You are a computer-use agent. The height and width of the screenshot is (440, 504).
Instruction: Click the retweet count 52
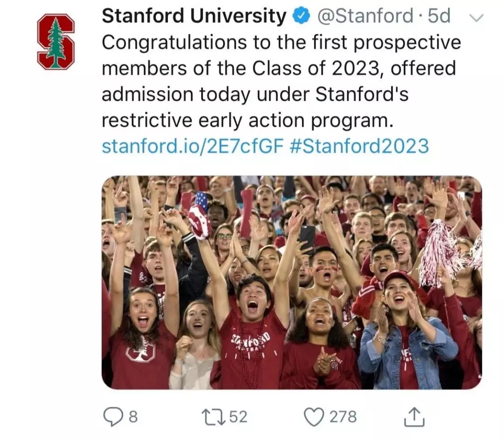pos(238,416)
